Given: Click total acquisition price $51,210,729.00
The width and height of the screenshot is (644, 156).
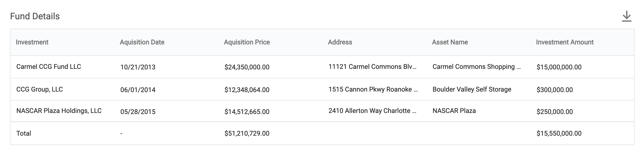Looking at the screenshot, I should (x=247, y=134).
